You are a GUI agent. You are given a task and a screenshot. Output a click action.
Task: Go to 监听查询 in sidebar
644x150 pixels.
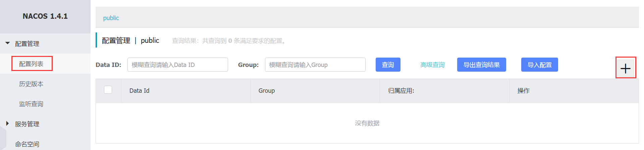[x=31, y=104]
